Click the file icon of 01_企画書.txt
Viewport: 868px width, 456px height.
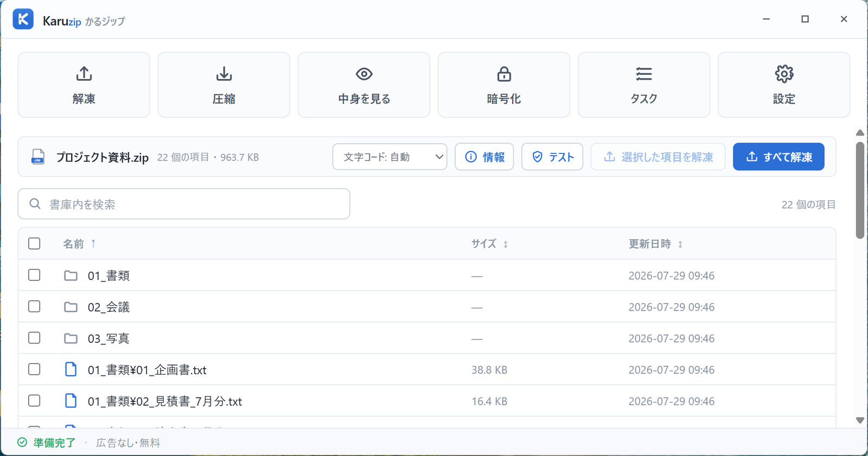(71, 369)
